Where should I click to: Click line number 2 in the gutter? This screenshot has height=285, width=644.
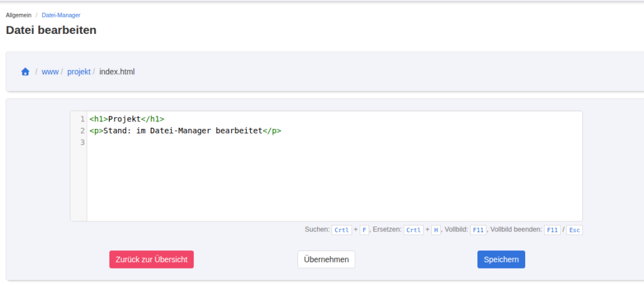82,131
